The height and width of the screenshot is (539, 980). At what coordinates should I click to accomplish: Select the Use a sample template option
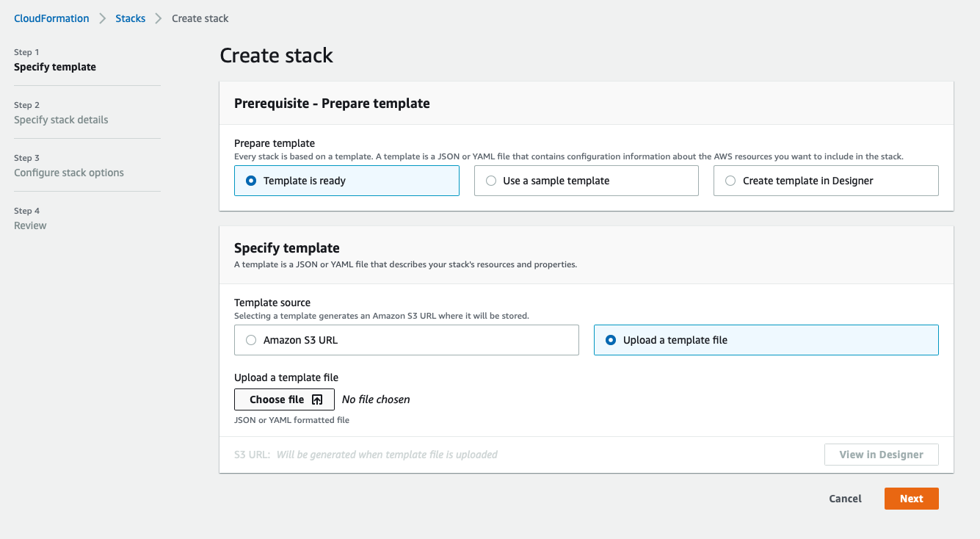click(x=586, y=181)
